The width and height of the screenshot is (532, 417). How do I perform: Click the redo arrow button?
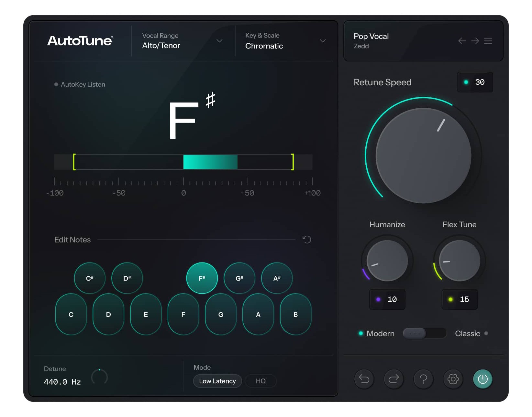point(393,379)
